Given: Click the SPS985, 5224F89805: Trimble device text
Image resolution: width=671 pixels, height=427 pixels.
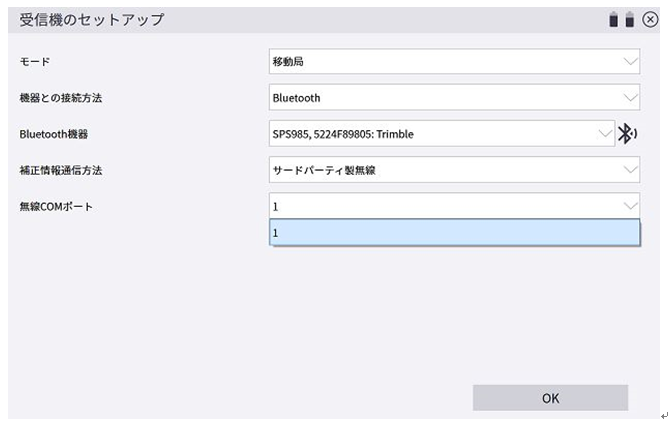Looking at the screenshot, I should tap(343, 134).
